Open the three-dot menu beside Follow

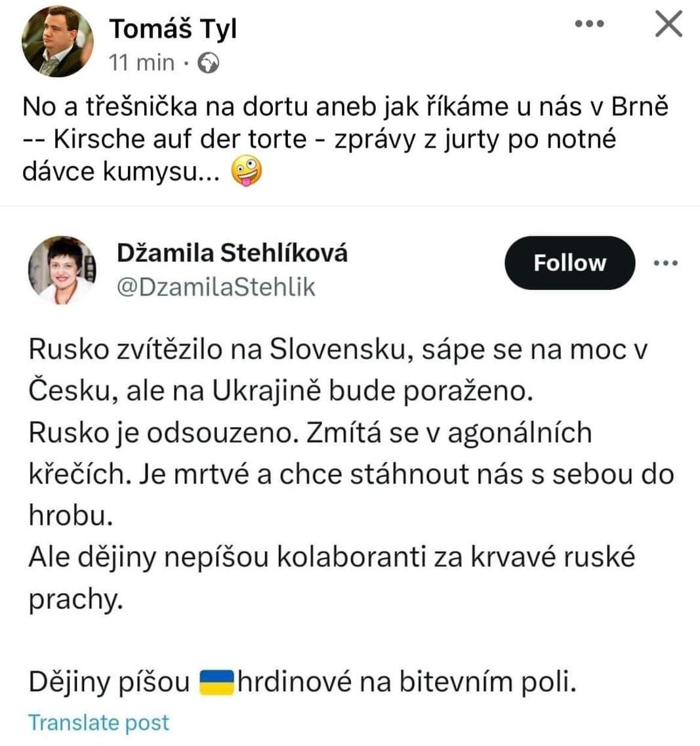click(x=666, y=262)
